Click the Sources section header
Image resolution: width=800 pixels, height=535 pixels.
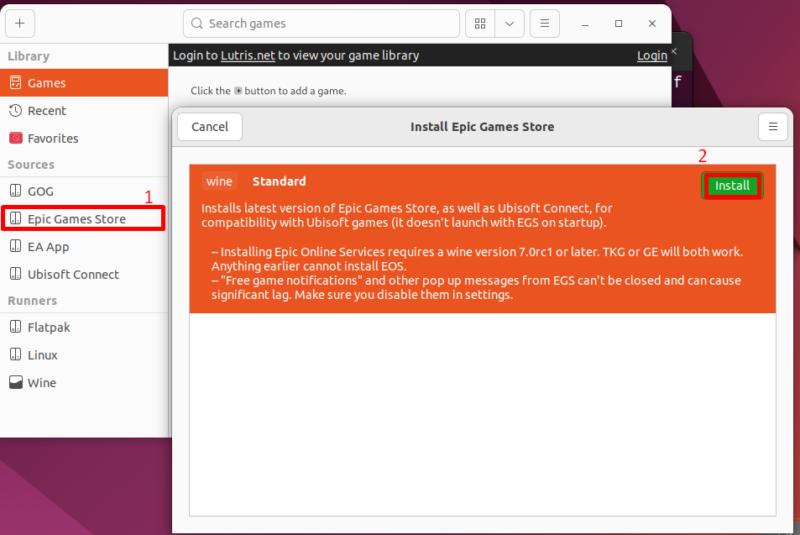coord(31,164)
